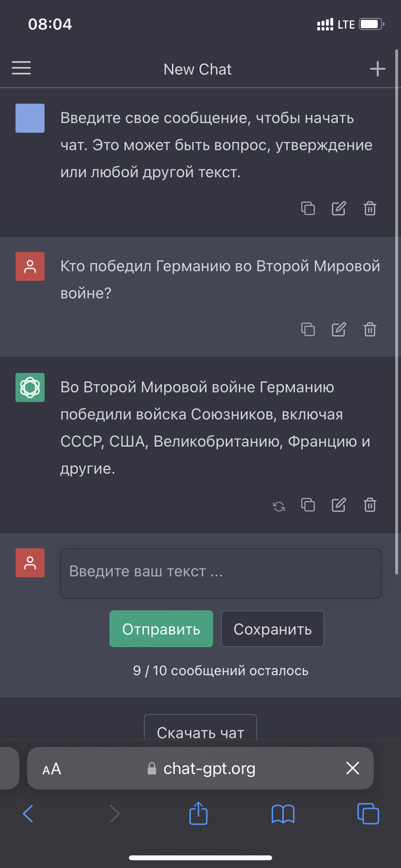Open Safari AA page settings menu
Image resolution: width=401 pixels, height=868 pixels.
coord(52,769)
